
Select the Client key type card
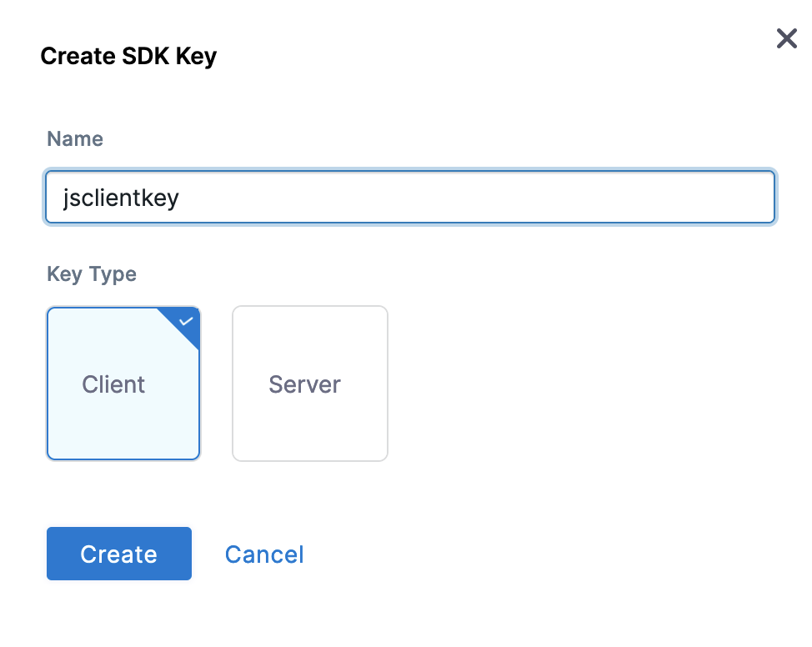[123, 384]
